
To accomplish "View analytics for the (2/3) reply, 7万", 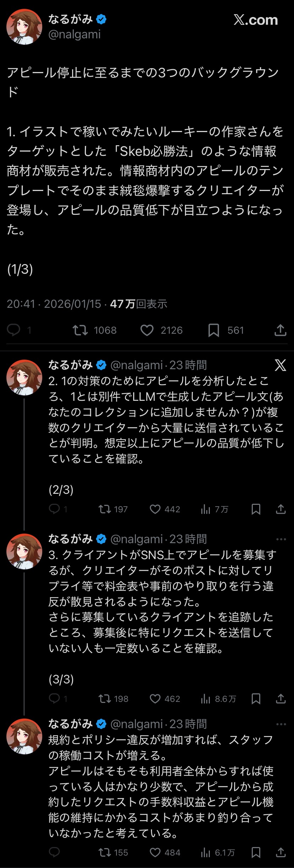I will tap(206, 509).
